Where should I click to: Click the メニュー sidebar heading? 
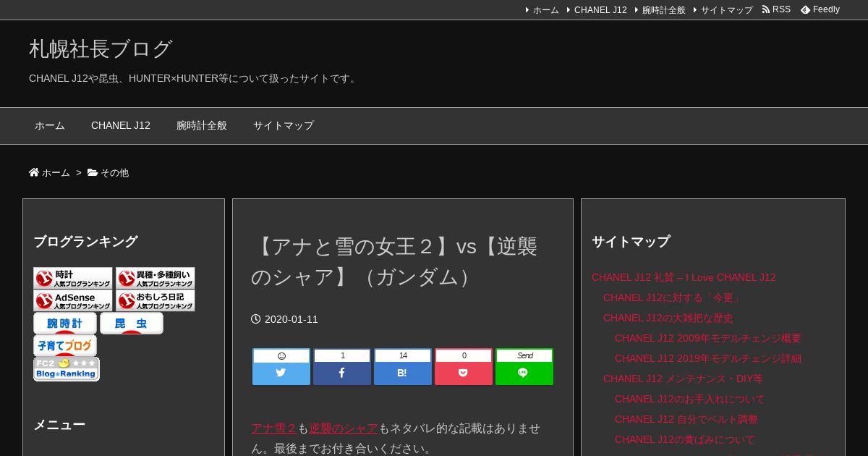pos(59,425)
